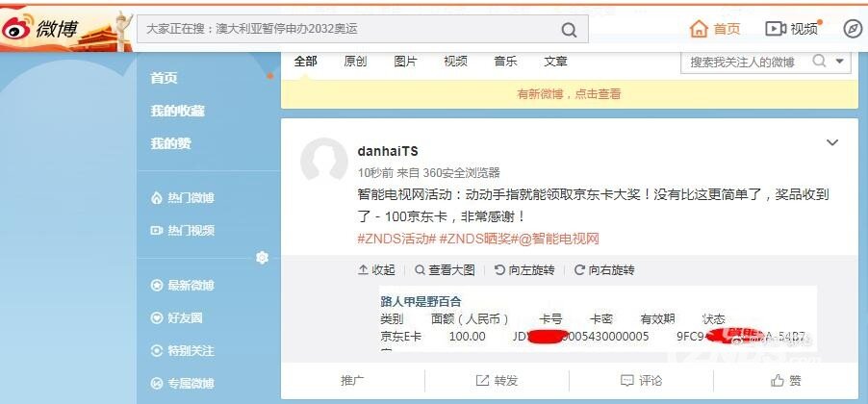Click the 赞 like button
Screen dimensions: 868x404
(786, 381)
